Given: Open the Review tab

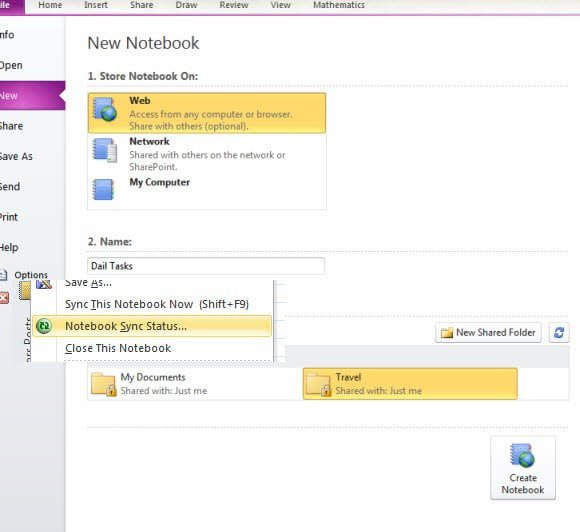Looking at the screenshot, I should pos(234,5).
